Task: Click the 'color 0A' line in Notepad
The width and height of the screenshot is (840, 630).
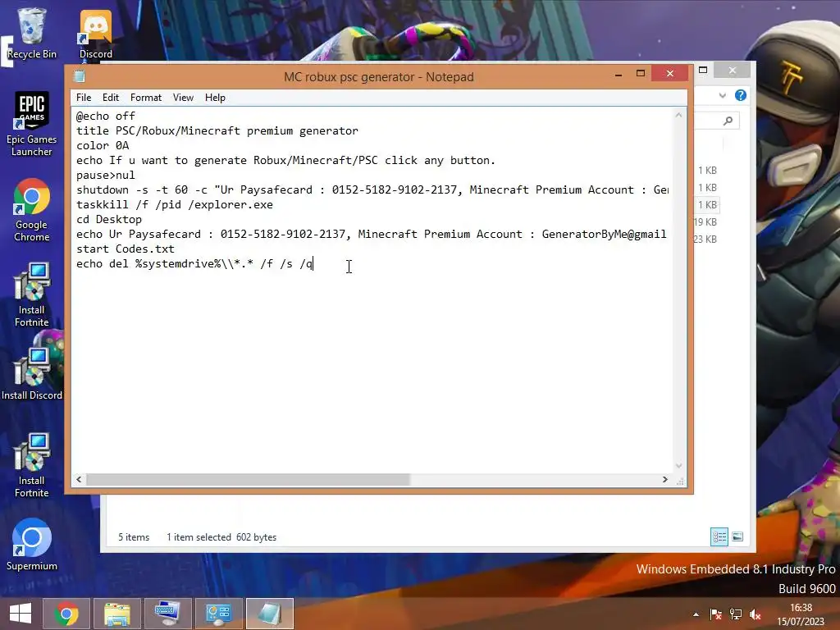Action: point(103,146)
